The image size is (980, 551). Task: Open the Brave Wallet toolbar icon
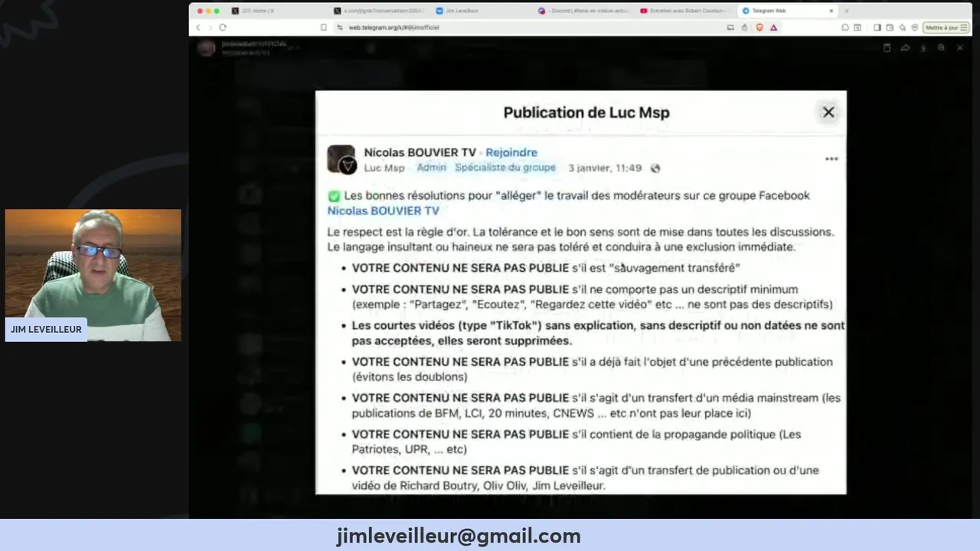click(x=890, y=28)
